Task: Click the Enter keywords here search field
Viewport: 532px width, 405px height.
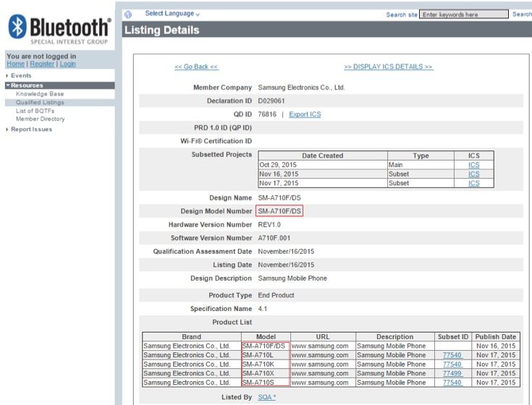Action: coord(464,14)
